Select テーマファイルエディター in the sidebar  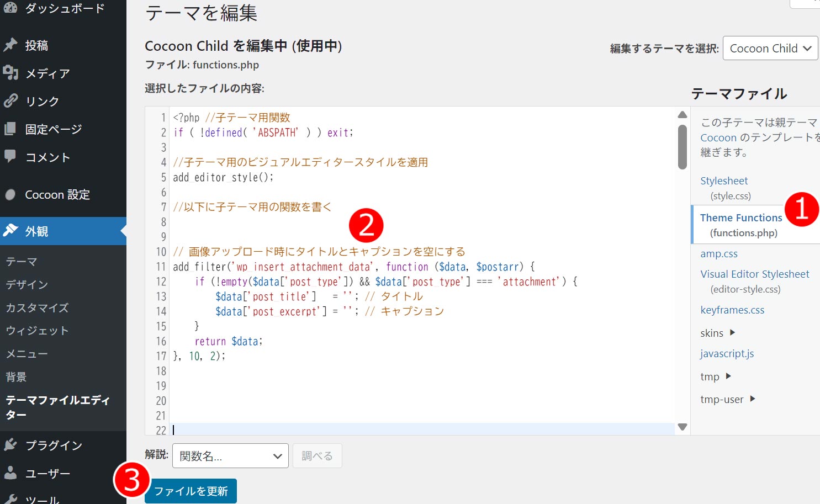[x=57, y=407]
